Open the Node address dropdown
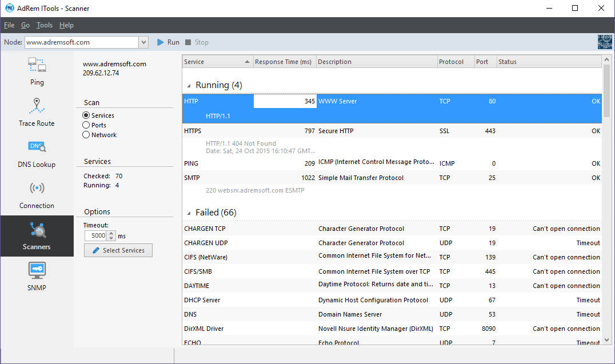615x364 pixels. coord(143,42)
